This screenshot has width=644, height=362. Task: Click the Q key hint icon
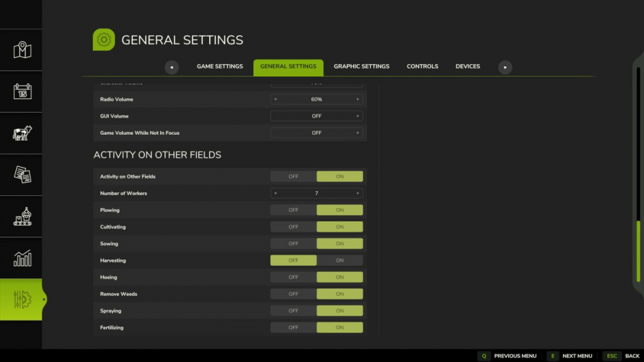(484, 356)
